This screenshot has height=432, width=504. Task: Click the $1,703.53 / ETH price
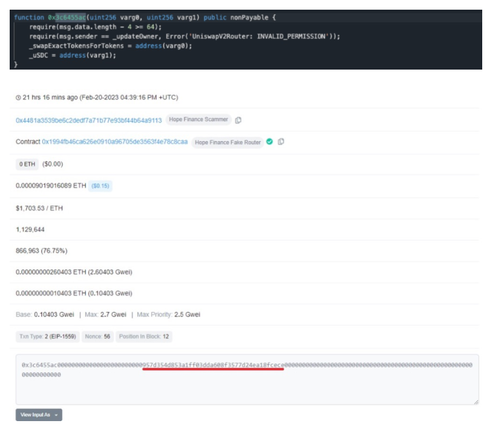(x=39, y=208)
